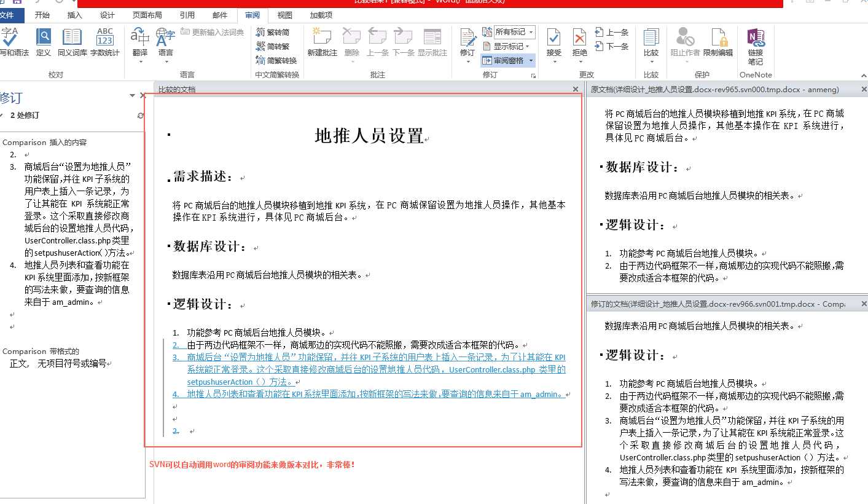Click 逻辑设计: heading in 修订的文档 pane
This screenshot has height=504, width=868.
click(636, 355)
